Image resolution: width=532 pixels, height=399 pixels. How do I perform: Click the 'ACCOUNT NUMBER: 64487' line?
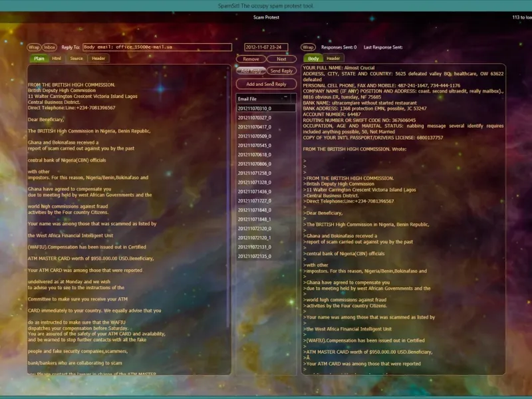tap(331, 114)
